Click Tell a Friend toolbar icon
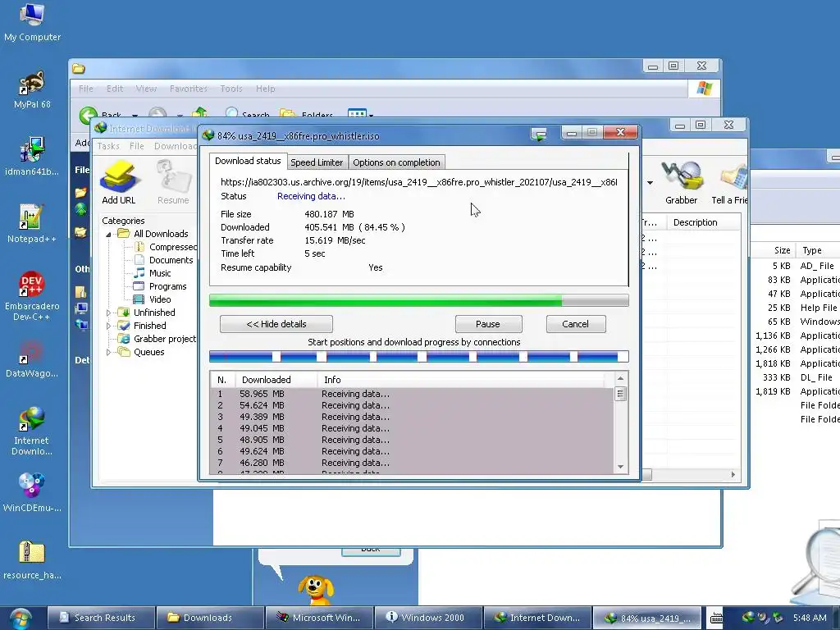840x630 pixels. pyautogui.click(x=729, y=183)
